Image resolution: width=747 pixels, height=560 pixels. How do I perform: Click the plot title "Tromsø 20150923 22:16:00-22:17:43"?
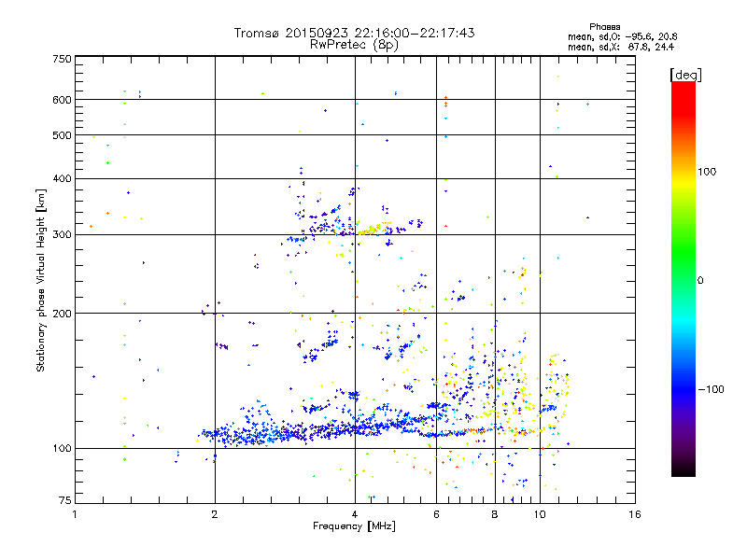[x=354, y=33]
